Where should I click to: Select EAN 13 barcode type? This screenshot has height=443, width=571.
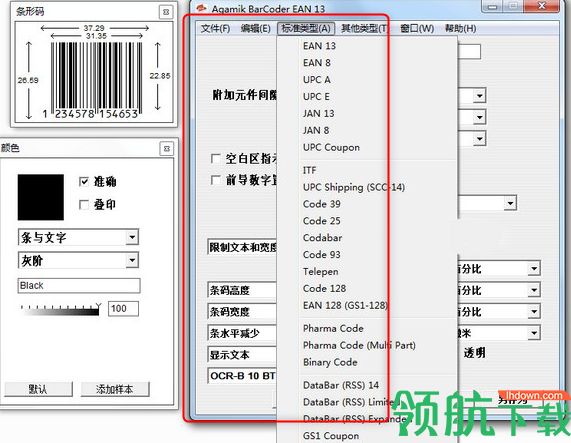click(x=319, y=46)
